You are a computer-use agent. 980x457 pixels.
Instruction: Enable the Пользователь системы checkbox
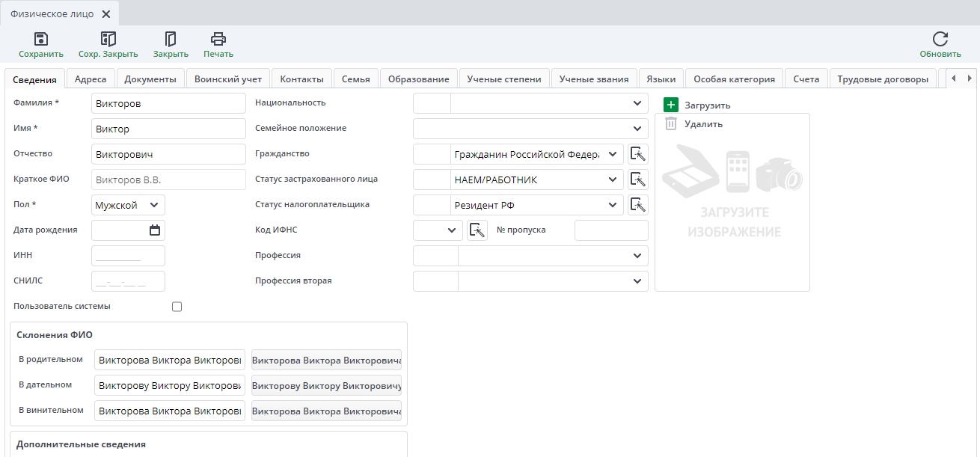(177, 307)
